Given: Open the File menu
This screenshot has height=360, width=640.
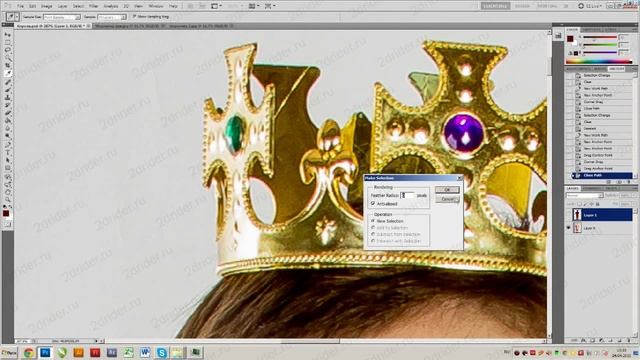Looking at the screenshot, I should [x=20, y=6].
